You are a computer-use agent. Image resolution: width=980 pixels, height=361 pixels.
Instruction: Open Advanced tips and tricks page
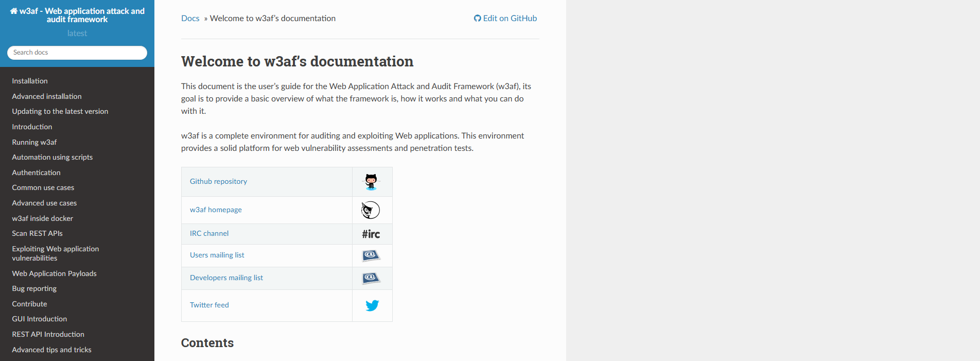coord(51,350)
